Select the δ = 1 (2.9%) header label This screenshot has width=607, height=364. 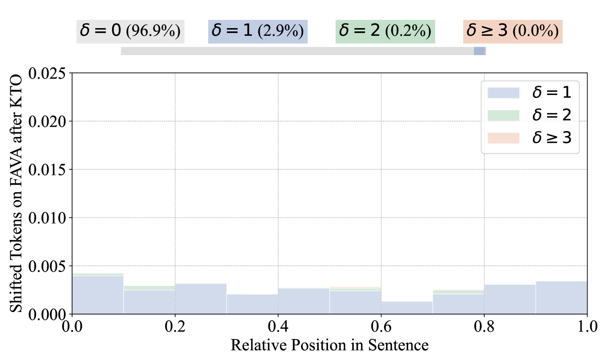258,31
